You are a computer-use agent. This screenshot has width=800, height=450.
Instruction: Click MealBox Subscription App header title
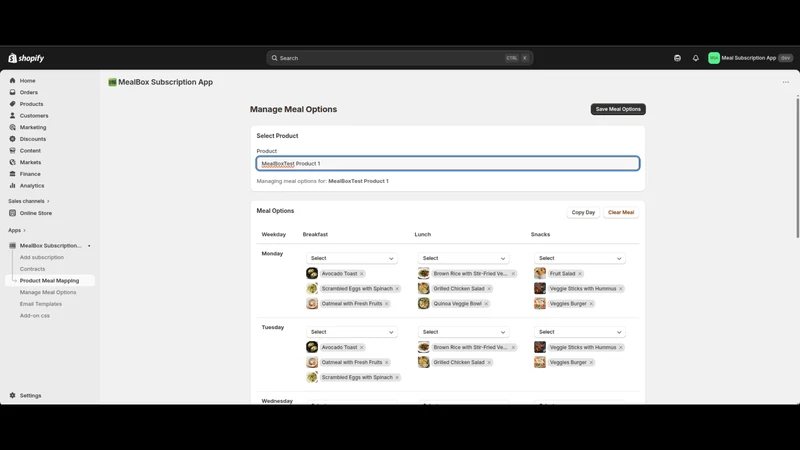point(165,82)
